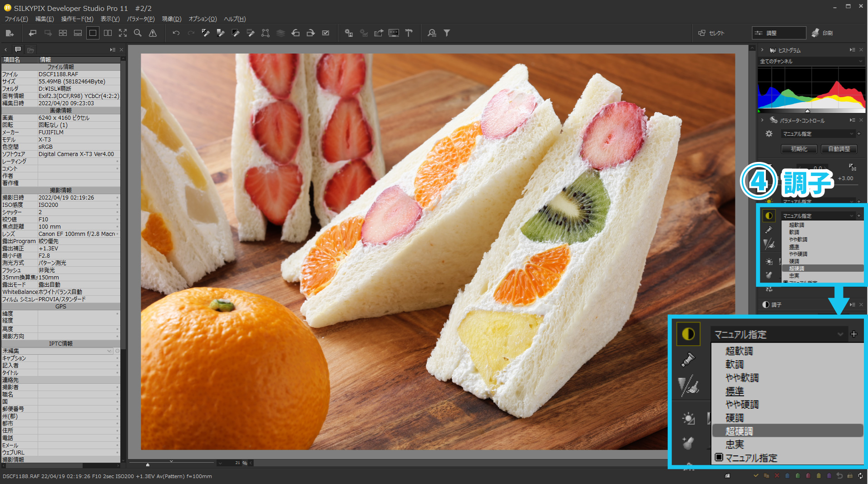Open the hammer settings tool icon
This screenshot has height=484, width=868.
point(409,33)
